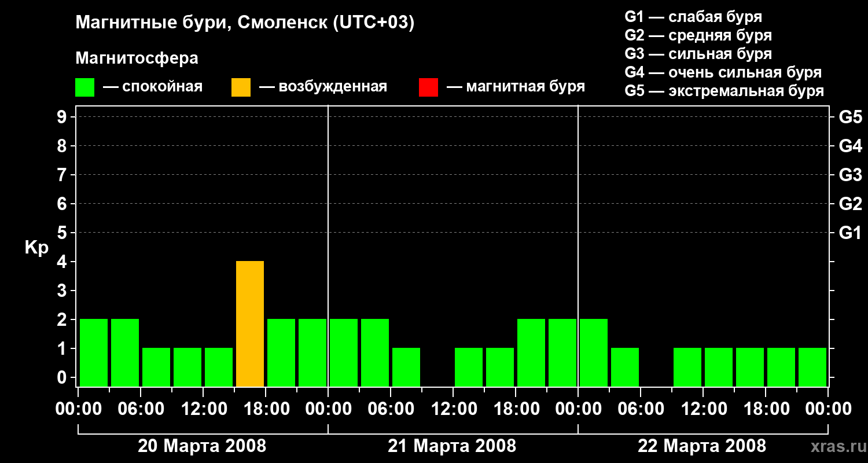
Task: Click the Kp 1 bar starting 06:00 on 20 Марта
Action: [156, 367]
